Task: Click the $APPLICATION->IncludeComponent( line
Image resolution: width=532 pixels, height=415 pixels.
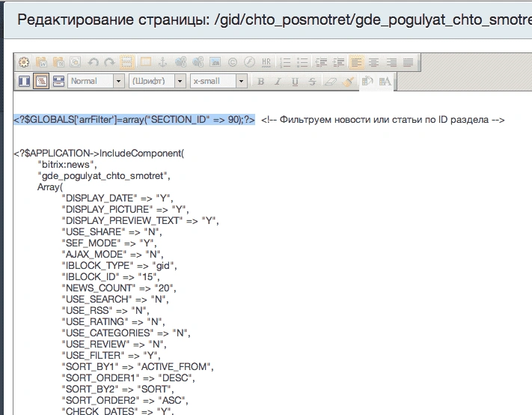Action: (99, 153)
